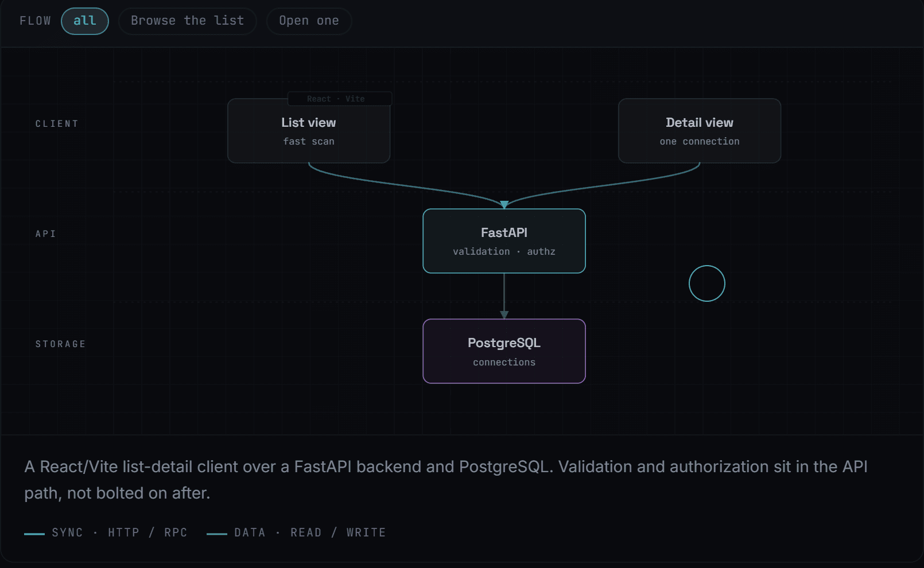Select the "all" flow filter
This screenshot has width=924, height=568.
85,21
